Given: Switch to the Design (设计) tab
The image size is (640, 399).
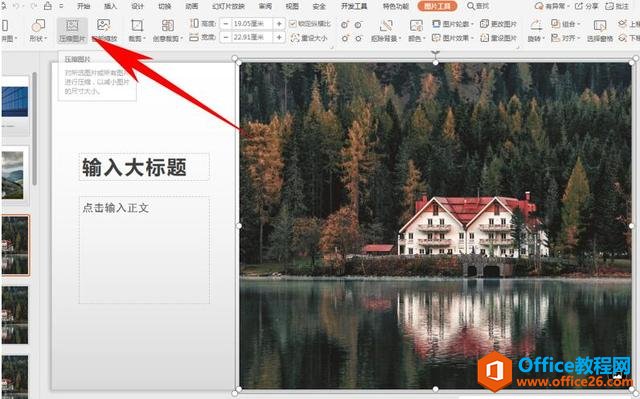Looking at the screenshot, I should 138,6.
